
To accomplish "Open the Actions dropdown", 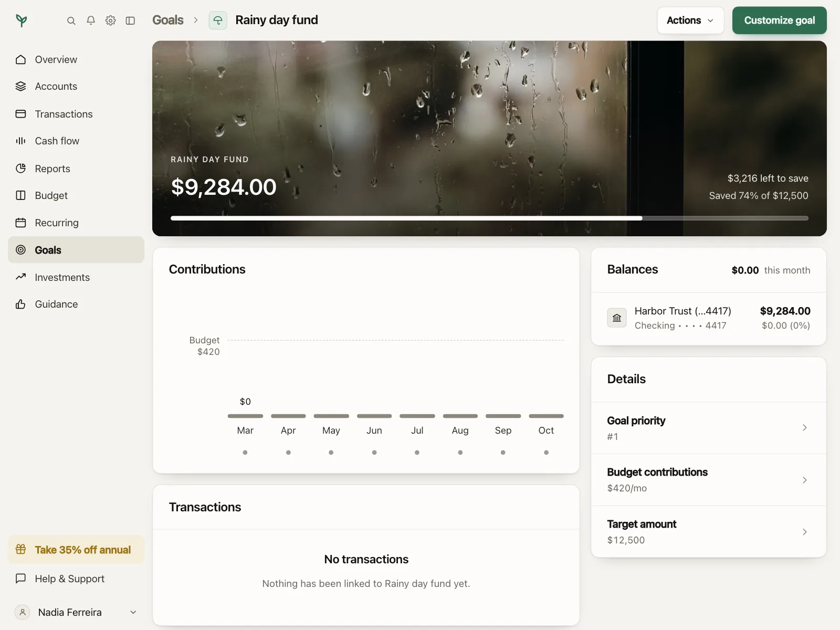I will (690, 20).
